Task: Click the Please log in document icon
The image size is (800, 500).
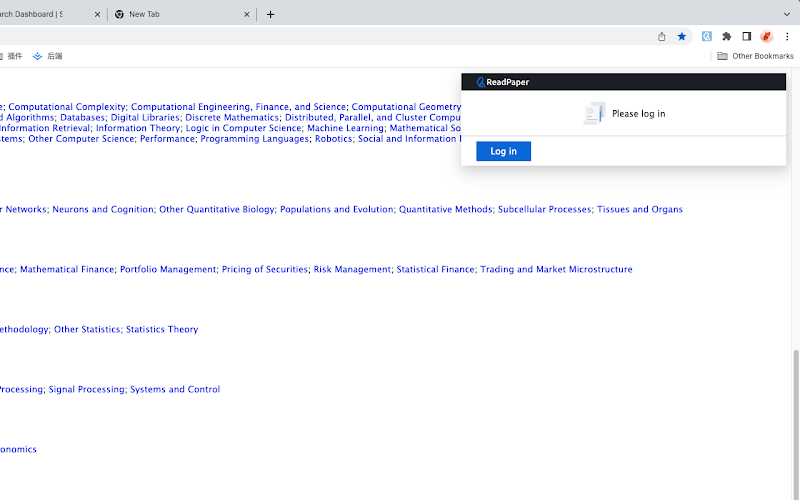Action: click(x=594, y=113)
